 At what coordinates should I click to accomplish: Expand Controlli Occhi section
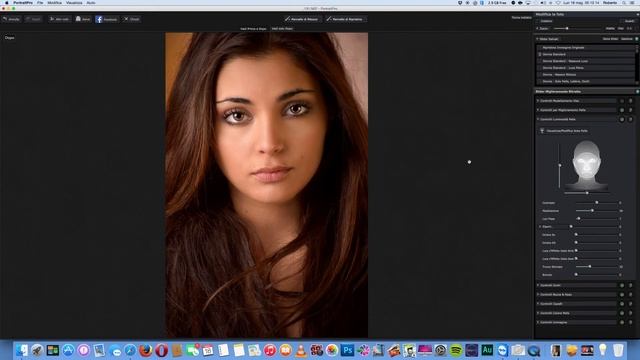pyautogui.click(x=538, y=285)
